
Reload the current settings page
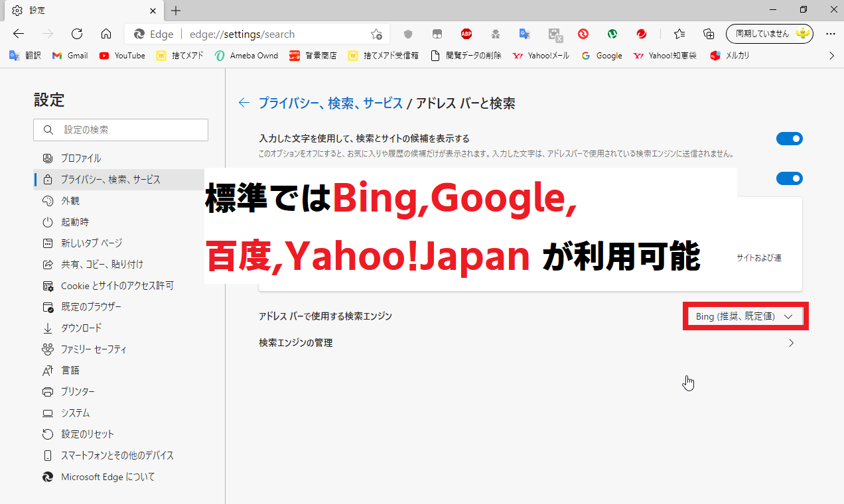click(x=77, y=34)
